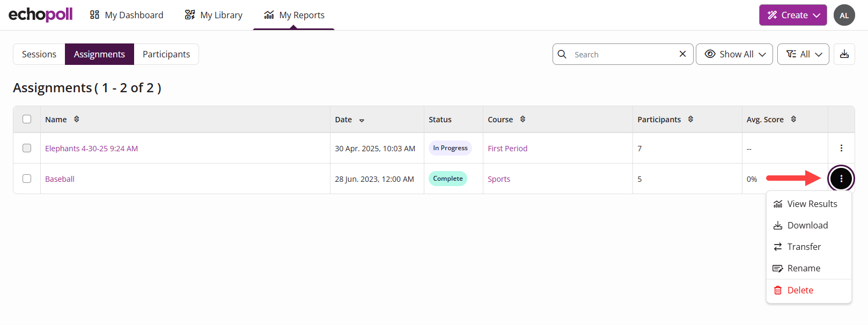The height and width of the screenshot is (325, 868).
Task: Switch to the Sessions tab
Action: (x=39, y=54)
